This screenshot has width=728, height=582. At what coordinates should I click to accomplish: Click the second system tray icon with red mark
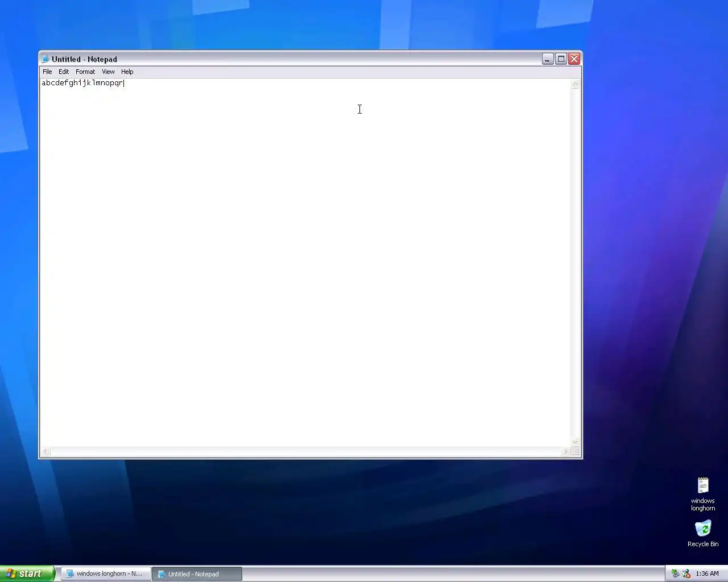click(686, 573)
